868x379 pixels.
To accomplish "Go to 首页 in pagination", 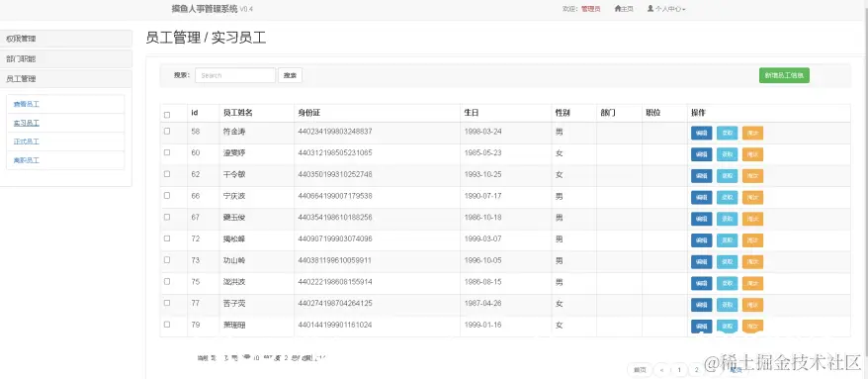I will click(x=640, y=370).
